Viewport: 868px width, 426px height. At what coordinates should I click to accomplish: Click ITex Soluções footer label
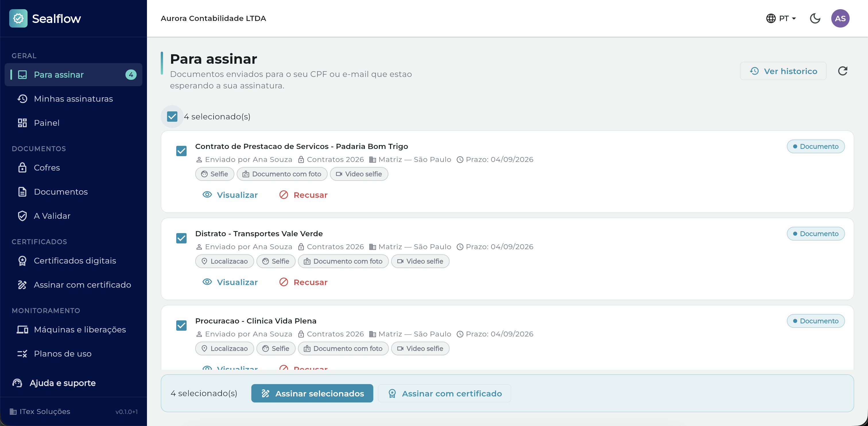coord(40,412)
